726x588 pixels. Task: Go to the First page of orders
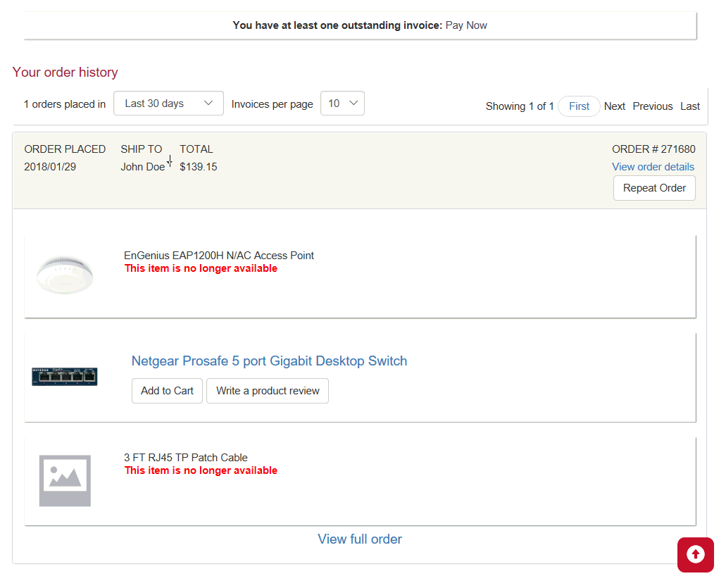click(579, 106)
